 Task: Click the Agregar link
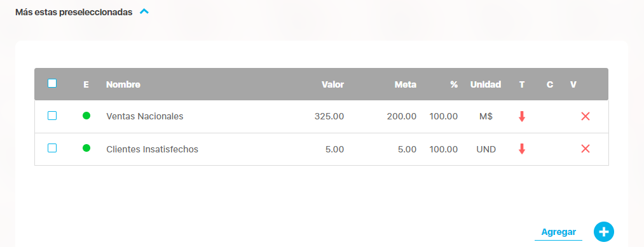click(x=559, y=232)
